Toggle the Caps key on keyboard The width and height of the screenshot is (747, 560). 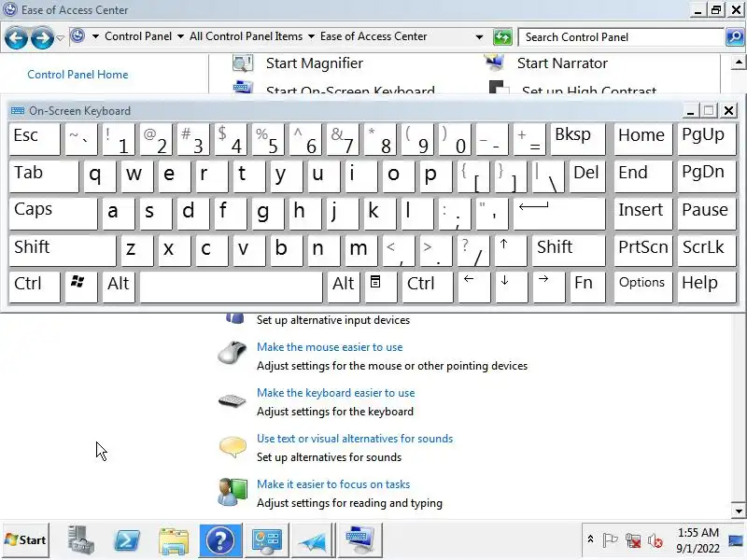[x=53, y=213]
